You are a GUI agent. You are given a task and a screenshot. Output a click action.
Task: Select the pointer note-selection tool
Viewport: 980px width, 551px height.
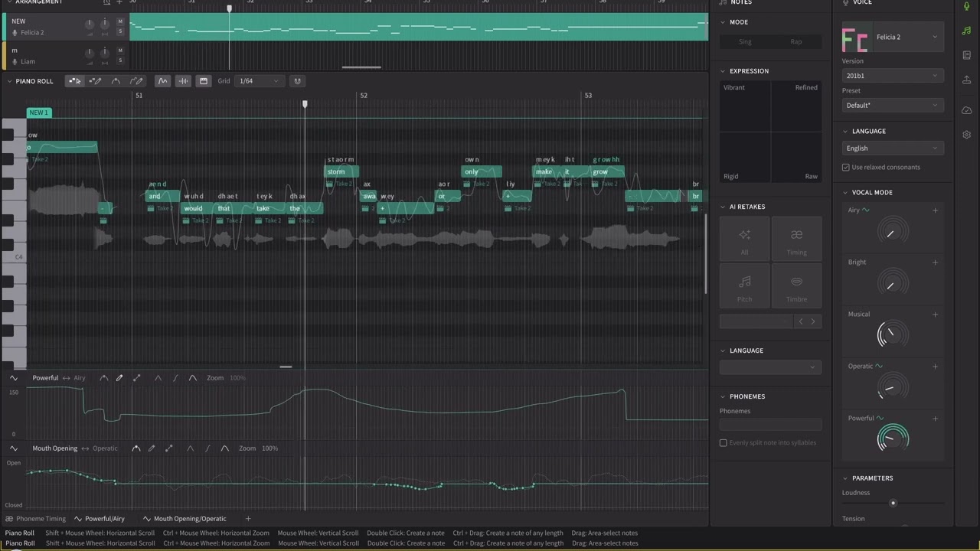pyautogui.click(x=74, y=81)
